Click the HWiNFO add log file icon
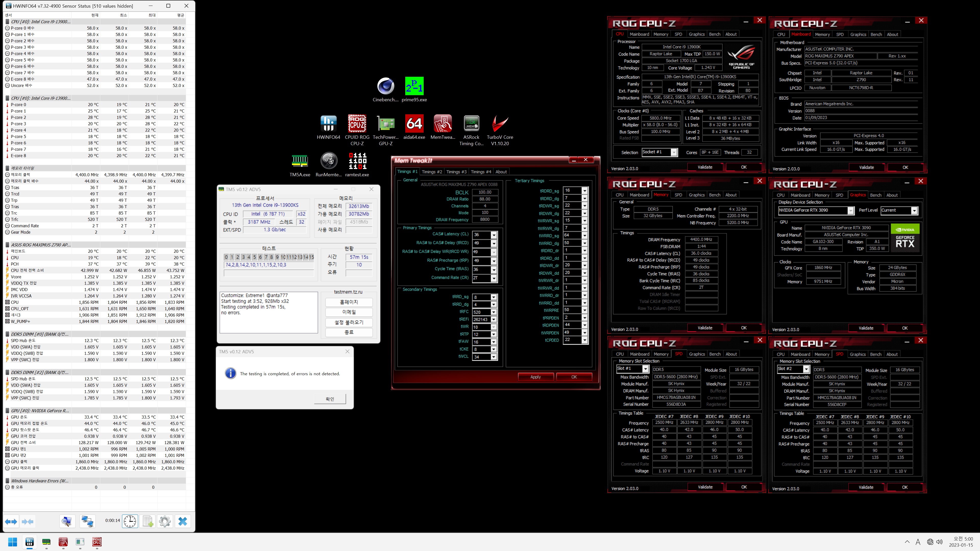Viewport: 980px width, 551px height. (148, 521)
